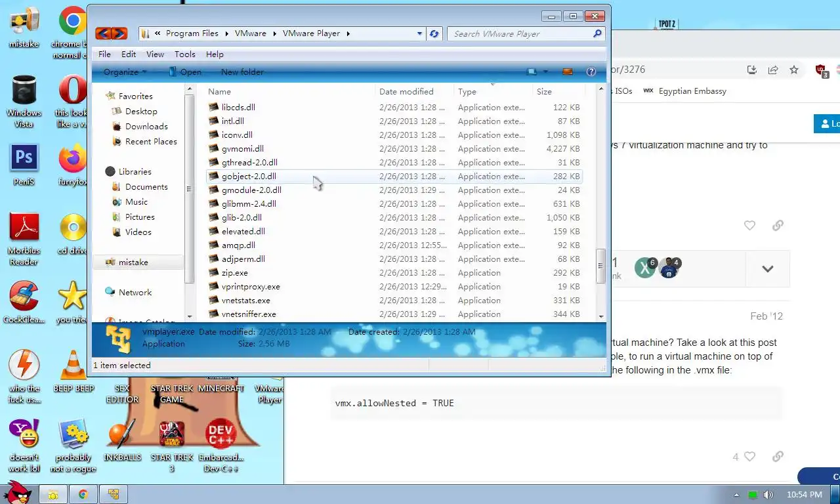Click the volume speaker tray icon
The width and height of the screenshot is (840, 504).
pyautogui.click(x=768, y=494)
